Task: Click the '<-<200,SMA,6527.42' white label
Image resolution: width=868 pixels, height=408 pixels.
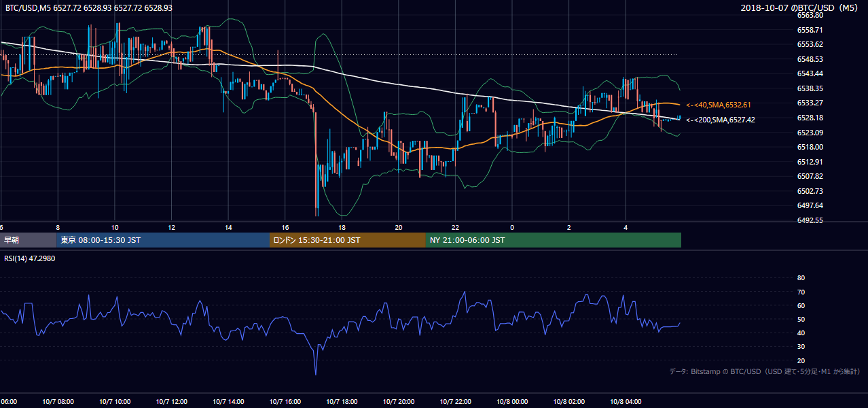Action: pos(720,120)
